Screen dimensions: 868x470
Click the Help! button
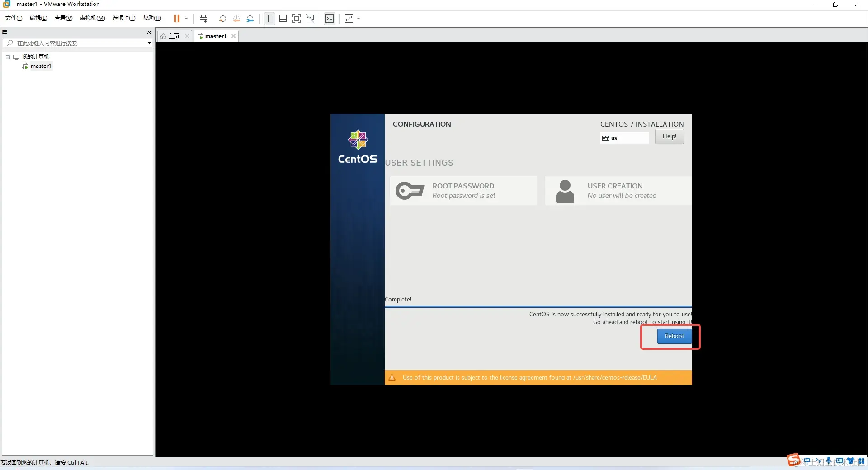coord(669,136)
